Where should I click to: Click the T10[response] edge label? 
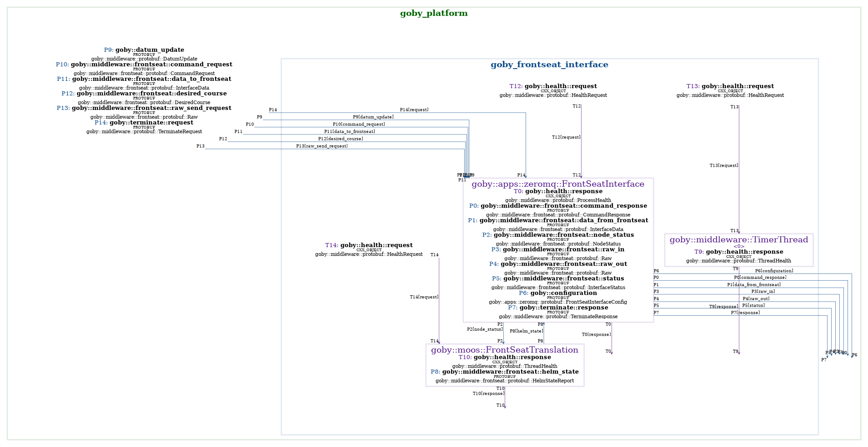488,394
